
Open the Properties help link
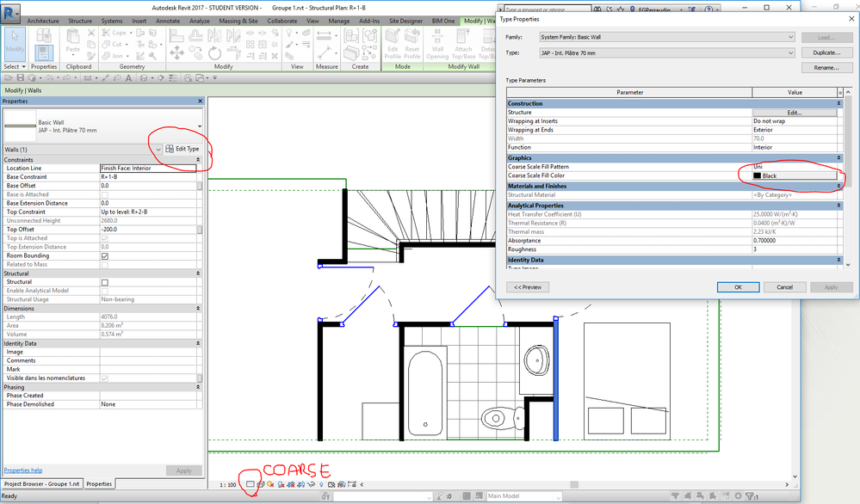(x=23, y=470)
